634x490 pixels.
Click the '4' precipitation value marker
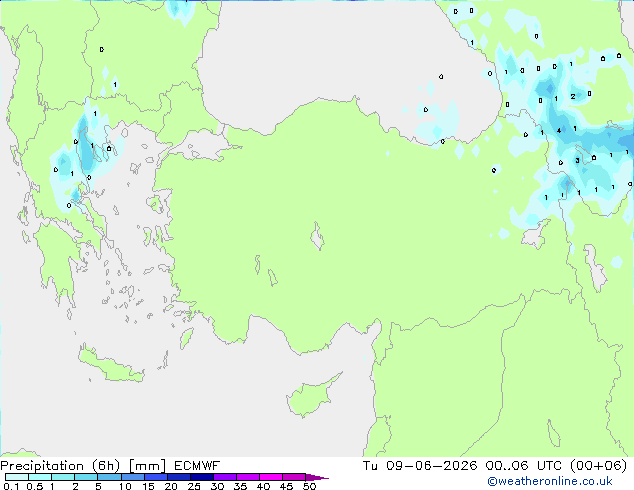[x=559, y=130]
